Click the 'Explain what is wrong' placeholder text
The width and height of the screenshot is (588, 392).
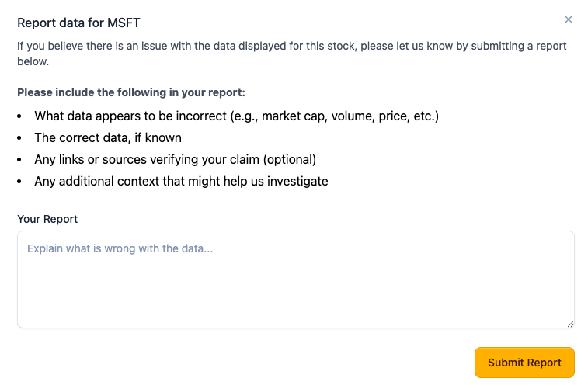tap(120, 248)
